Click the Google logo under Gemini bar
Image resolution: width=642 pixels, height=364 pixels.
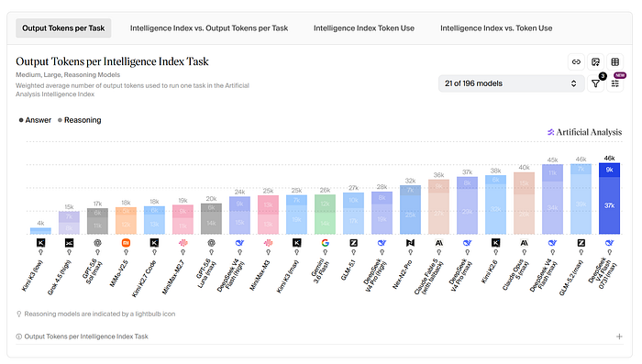[325, 243]
